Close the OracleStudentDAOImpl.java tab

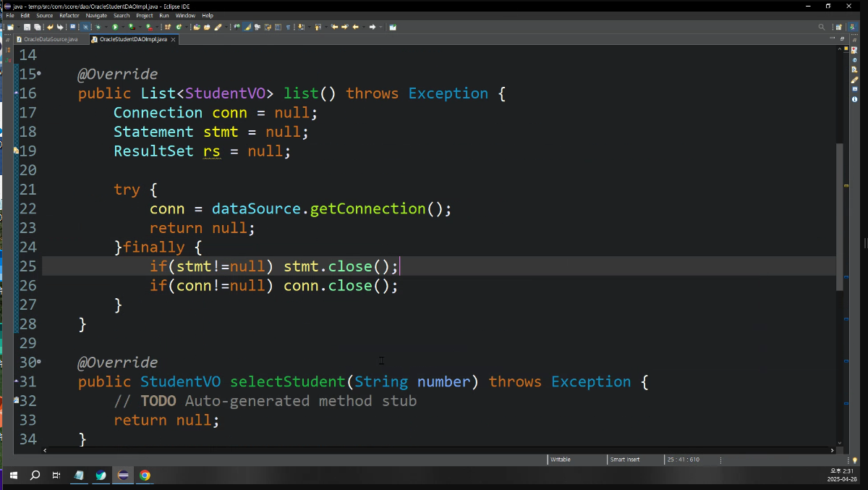pos(174,39)
